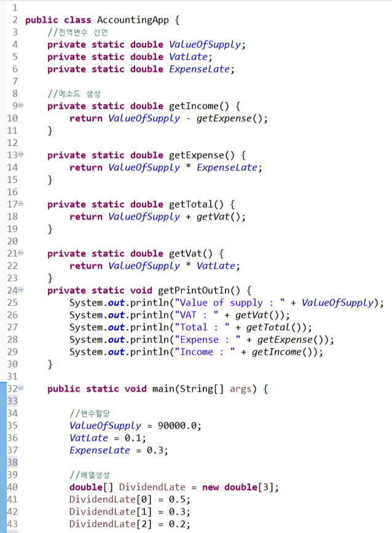392x533 pixels.
Task: Click the string "Income : " on line 29
Action: [x=205, y=352]
